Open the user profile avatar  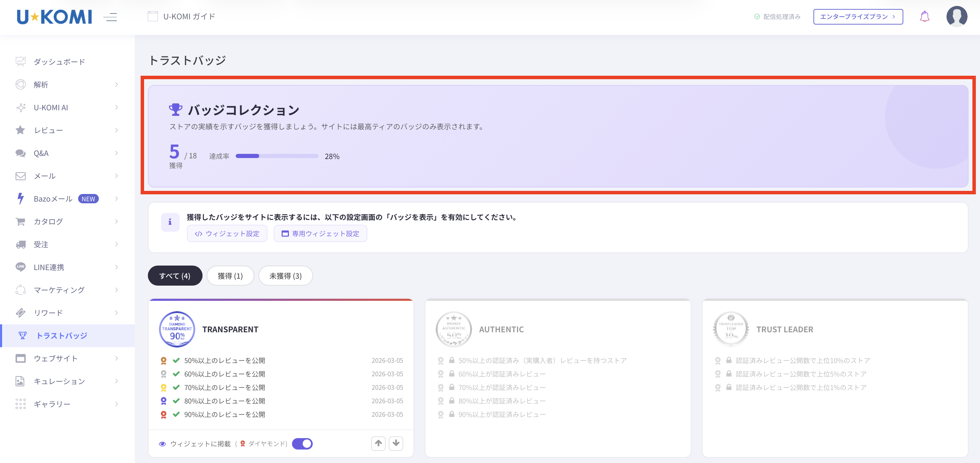coord(957,17)
